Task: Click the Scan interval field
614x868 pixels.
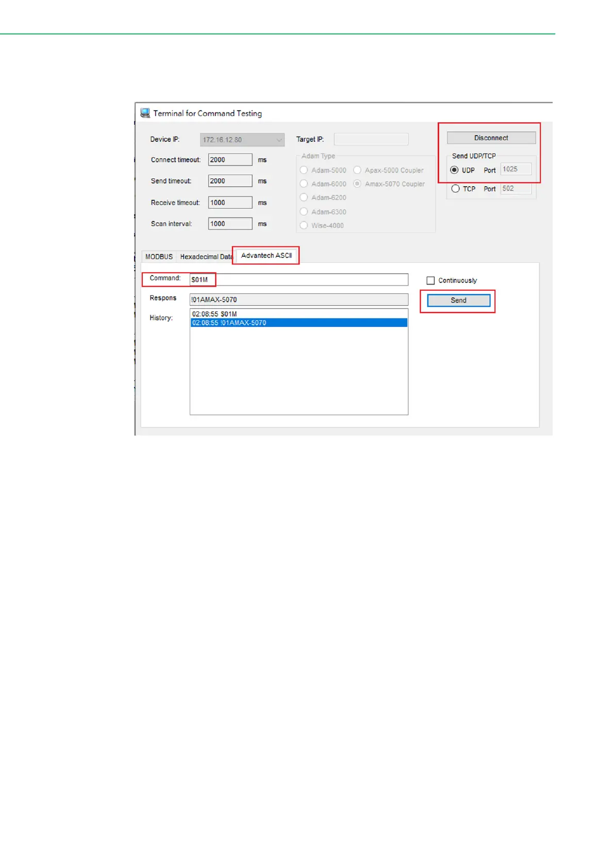Action: coord(230,224)
